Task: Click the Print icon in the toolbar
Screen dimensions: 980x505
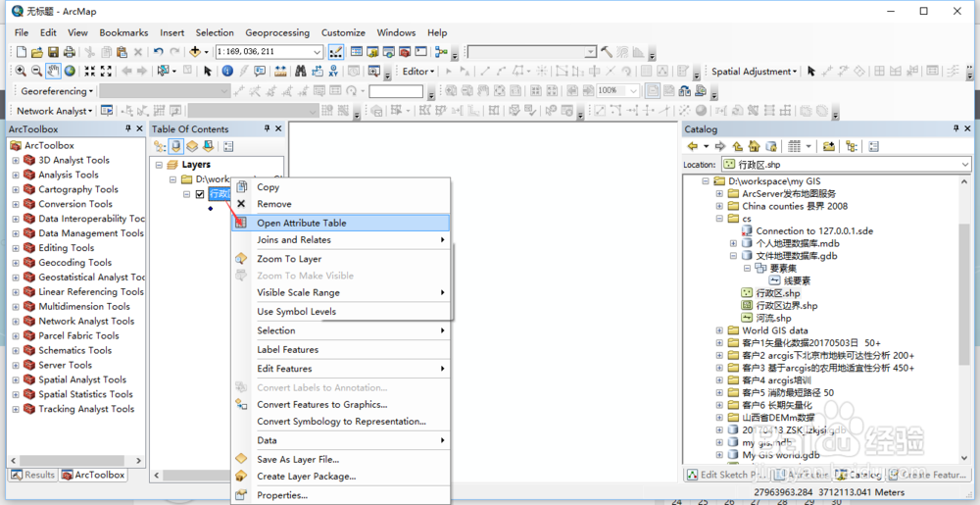Action: (69, 52)
